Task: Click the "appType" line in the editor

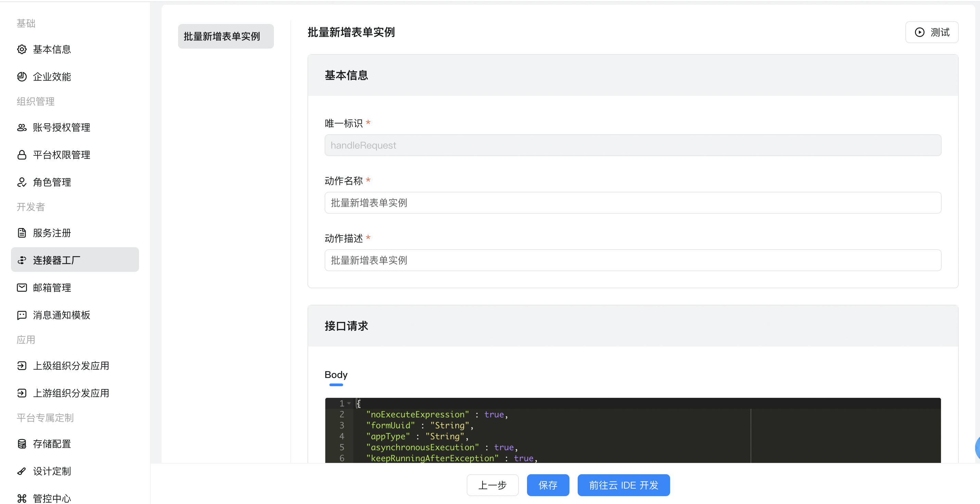Action: coord(417,437)
